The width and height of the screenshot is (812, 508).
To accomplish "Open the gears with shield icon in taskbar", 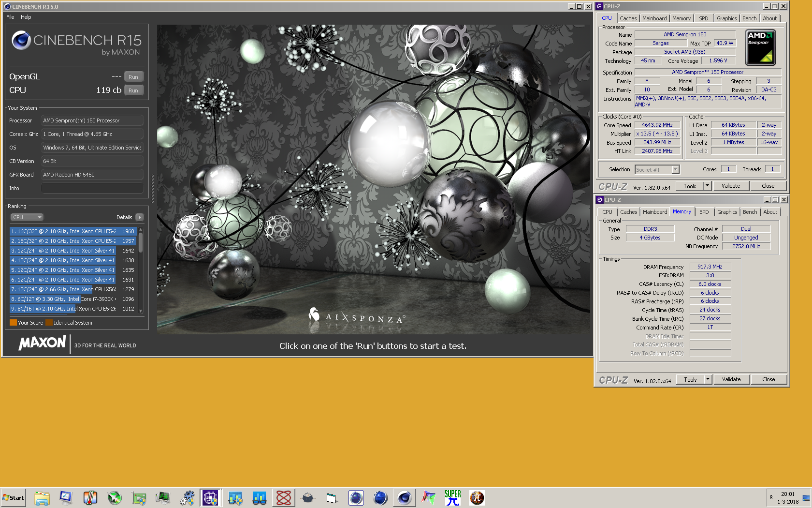I will [x=187, y=498].
